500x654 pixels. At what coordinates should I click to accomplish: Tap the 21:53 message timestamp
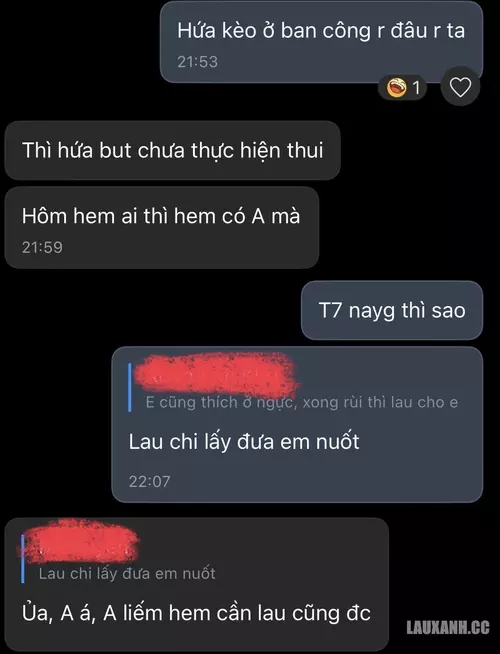[197, 62]
